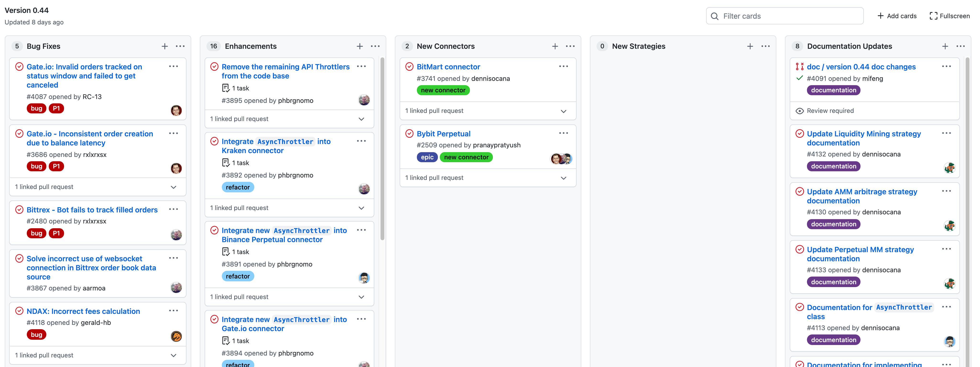Screen dimensions: 980x367
Task: Click epic label on Bybit Perpetual card
Action: [427, 157]
